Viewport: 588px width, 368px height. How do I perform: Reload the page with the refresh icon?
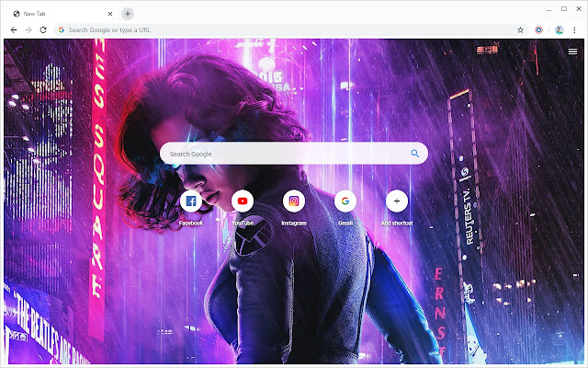(x=43, y=30)
